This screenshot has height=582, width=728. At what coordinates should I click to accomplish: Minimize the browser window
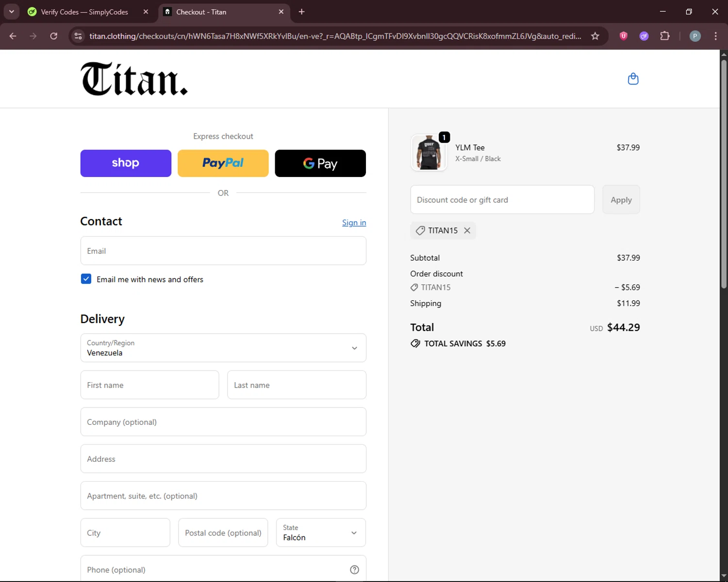[x=662, y=12]
